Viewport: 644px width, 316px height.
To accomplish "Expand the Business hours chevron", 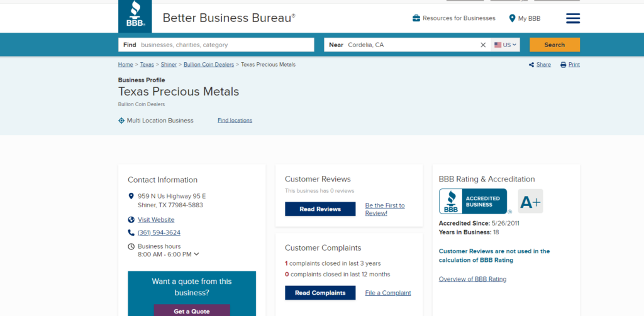I will coord(196,254).
